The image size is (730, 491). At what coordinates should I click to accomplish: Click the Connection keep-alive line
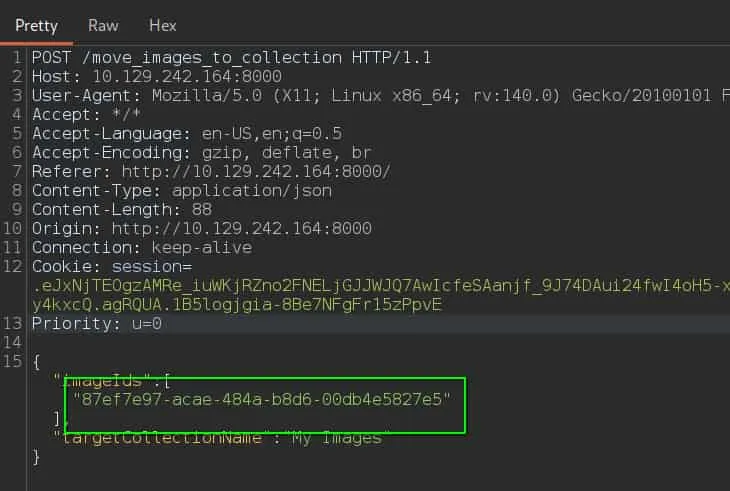pyautogui.click(x=142, y=248)
